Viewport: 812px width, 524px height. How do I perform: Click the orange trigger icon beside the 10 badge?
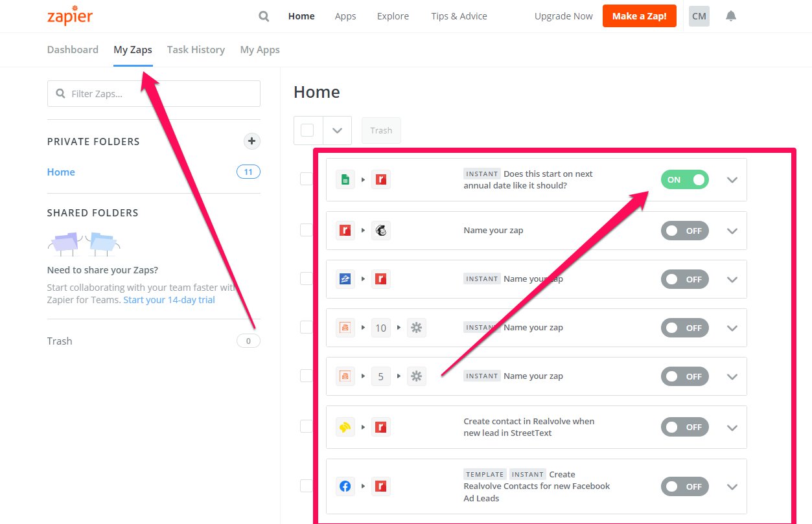pyautogui.click(x=345, y=328)
